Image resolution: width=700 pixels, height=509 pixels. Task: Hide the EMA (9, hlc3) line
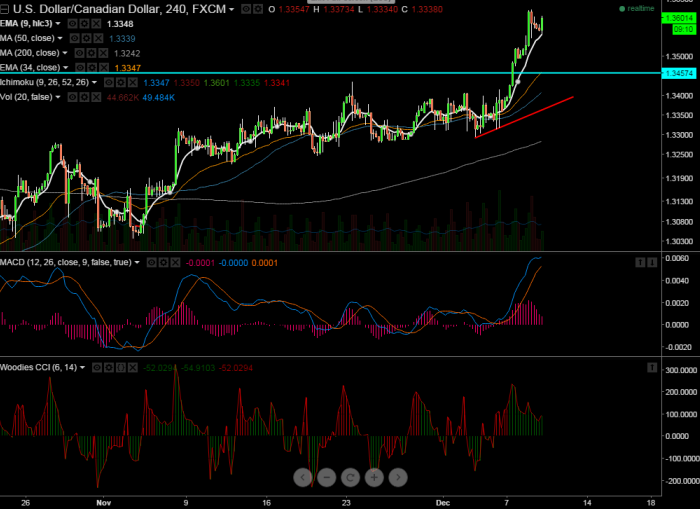[x=72, y=24]
